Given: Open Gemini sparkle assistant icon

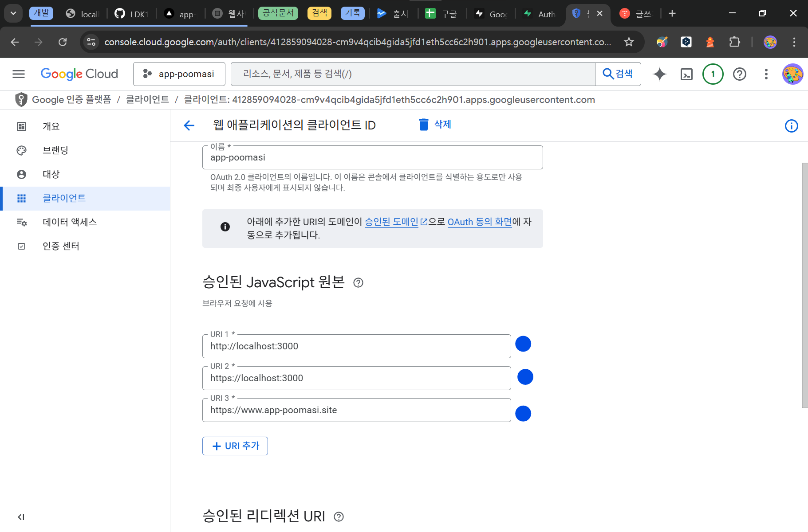Looking at the screenshot, I should click(x=660, y=74).
